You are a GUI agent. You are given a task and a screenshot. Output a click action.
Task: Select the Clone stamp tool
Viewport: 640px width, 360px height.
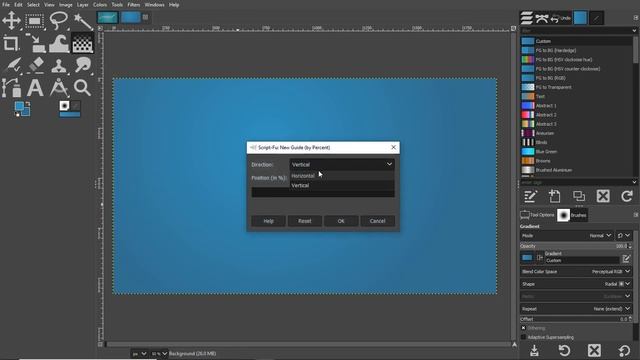(x=59, y=65)
